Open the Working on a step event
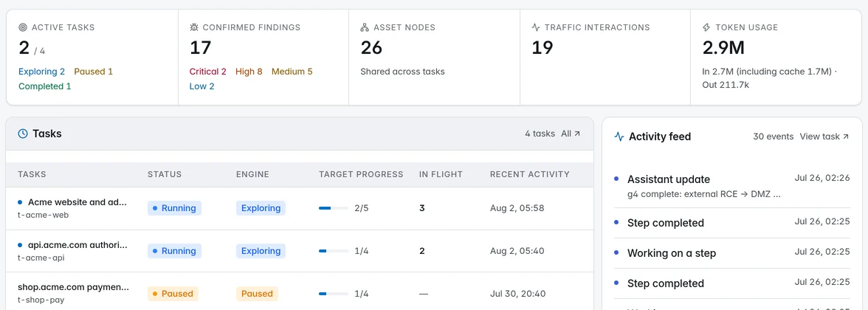This screenshot has width=868, height=310. click(x=732, y=253)
